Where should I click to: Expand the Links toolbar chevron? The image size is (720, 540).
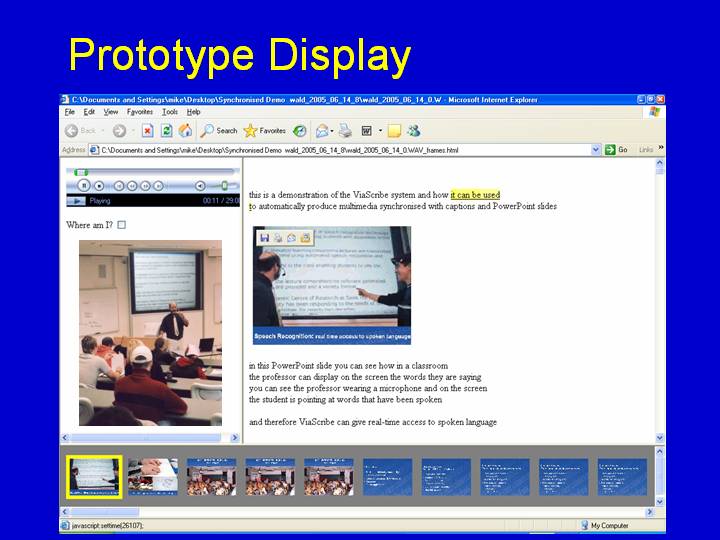point(661,148)
